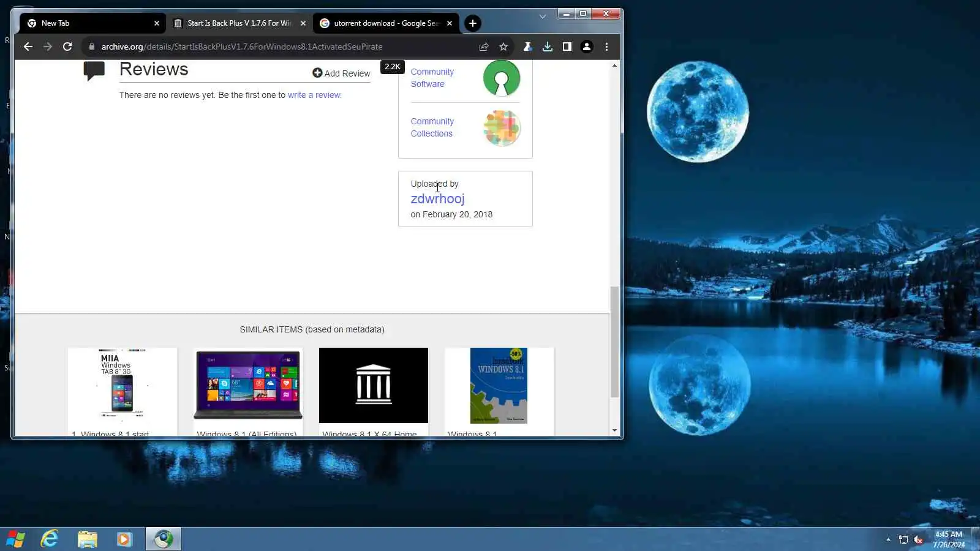The width and height of the screenshot is (980, 551).
Task: Switch to the New Tab tab
Action: point(92,23)
